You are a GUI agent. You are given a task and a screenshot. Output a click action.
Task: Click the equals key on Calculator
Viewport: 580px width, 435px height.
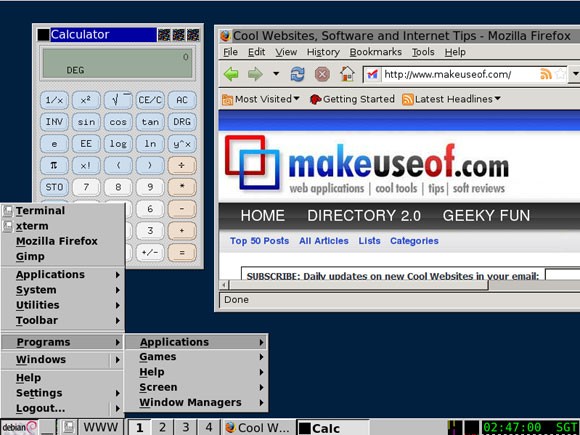182,253
